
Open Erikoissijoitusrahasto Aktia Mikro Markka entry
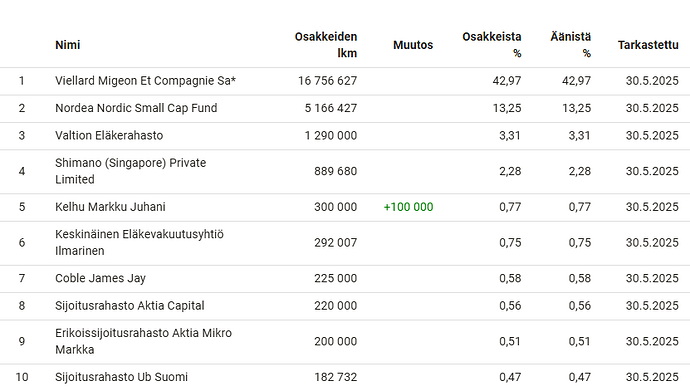pos(143,341)
